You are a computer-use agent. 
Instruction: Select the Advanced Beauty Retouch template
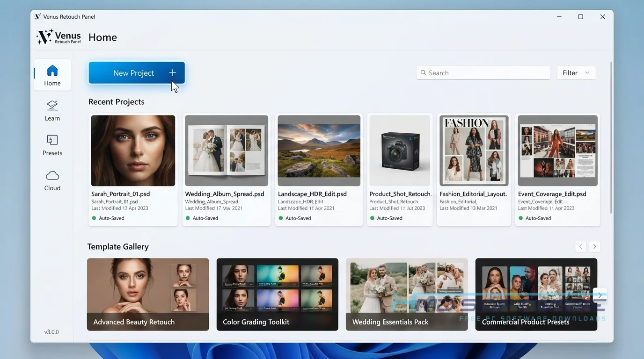coord(148,294)
